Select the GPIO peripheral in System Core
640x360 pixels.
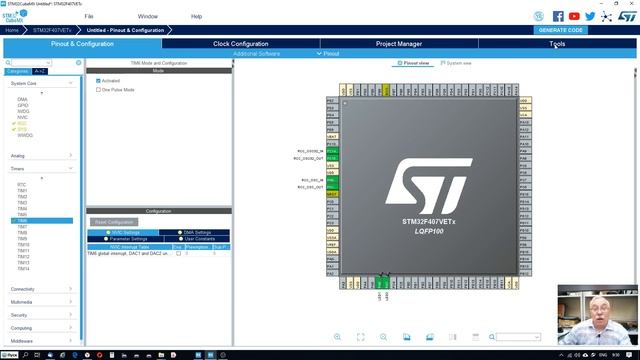[x=23, y=105]
